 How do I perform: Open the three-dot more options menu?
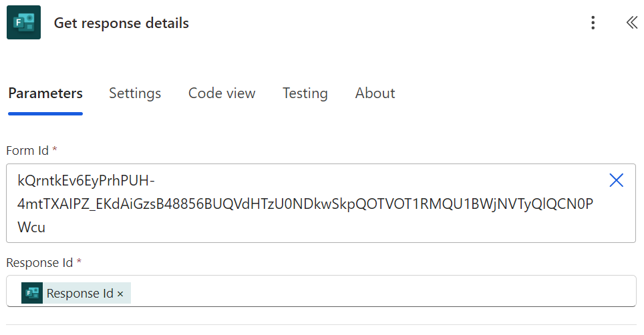tap(593, 23)
